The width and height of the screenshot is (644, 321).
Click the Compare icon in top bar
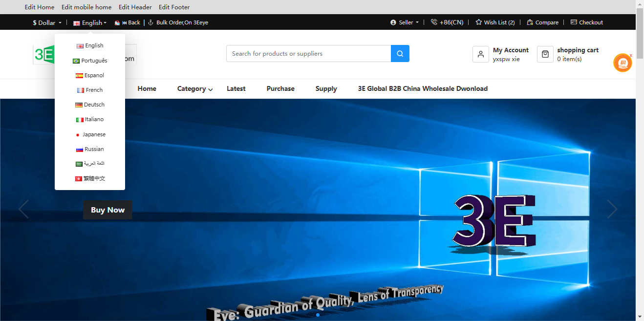click(530, 22)
